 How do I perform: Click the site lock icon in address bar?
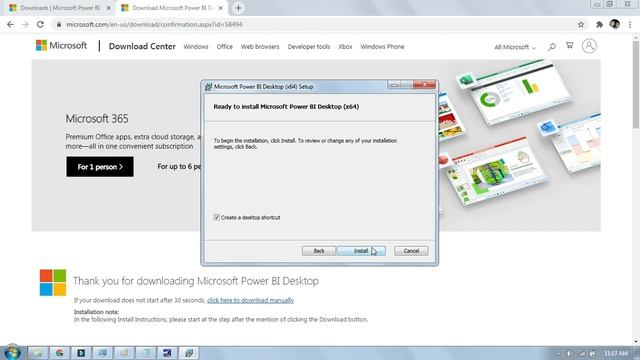tap(59, 24)
